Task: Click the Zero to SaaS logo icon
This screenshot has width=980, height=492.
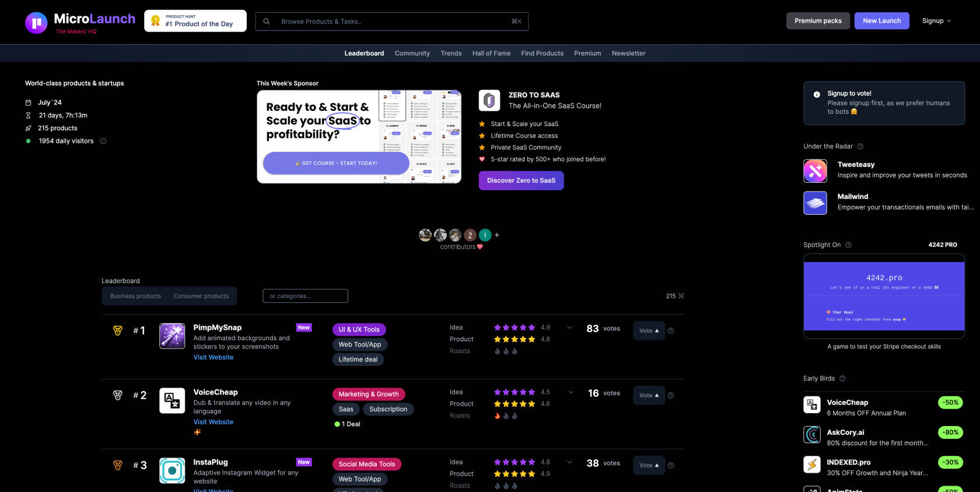Action: tap(489, 100)
